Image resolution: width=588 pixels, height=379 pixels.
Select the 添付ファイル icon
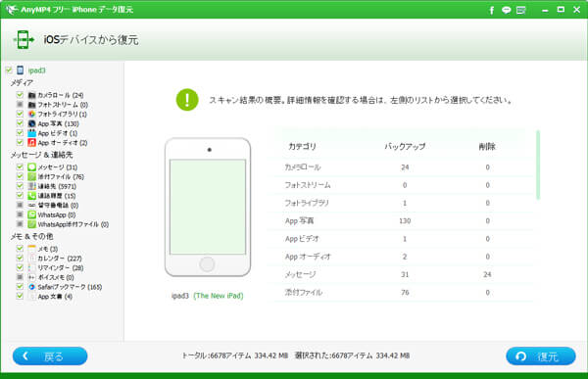coord(32,176)
